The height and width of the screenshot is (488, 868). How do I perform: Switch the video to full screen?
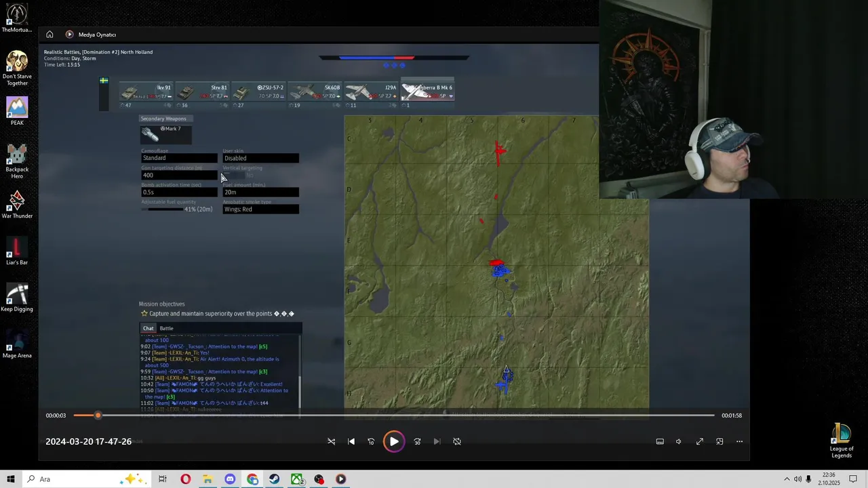(700, 441)
